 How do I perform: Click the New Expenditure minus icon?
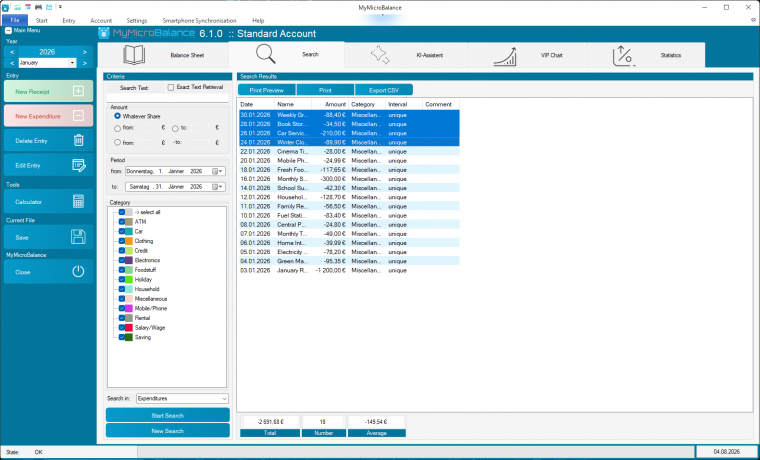coord(79,116)
